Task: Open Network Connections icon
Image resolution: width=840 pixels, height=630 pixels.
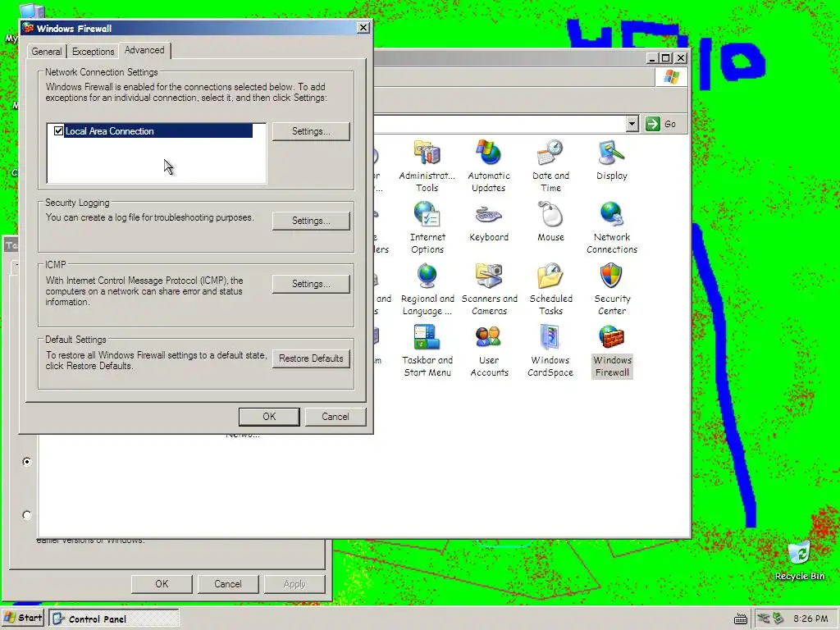Action: pos(612,227)
